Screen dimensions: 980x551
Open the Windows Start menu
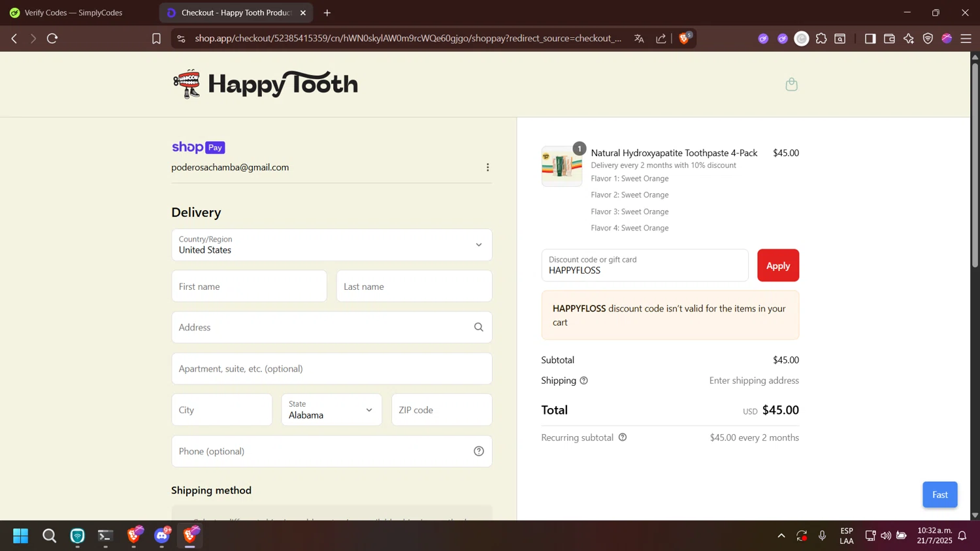tap(21, 536)
